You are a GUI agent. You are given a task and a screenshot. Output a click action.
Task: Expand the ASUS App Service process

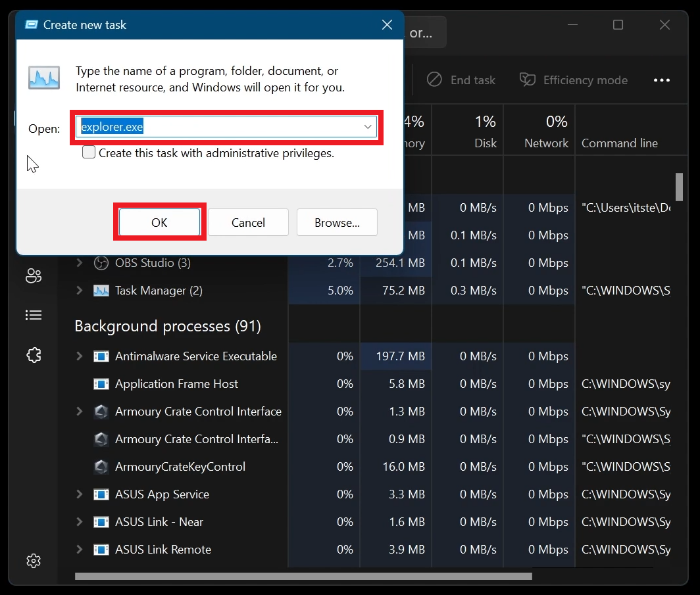click(x=78, y=494)
